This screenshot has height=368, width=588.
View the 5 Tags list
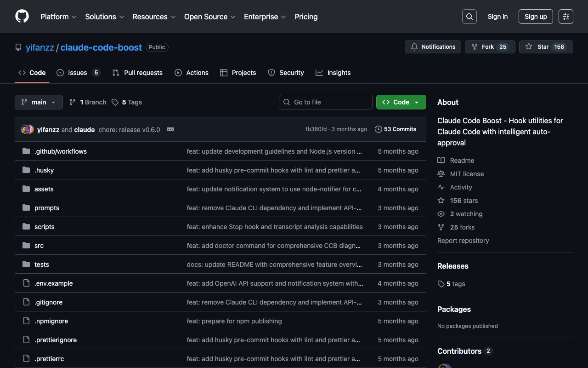(127, 102)
